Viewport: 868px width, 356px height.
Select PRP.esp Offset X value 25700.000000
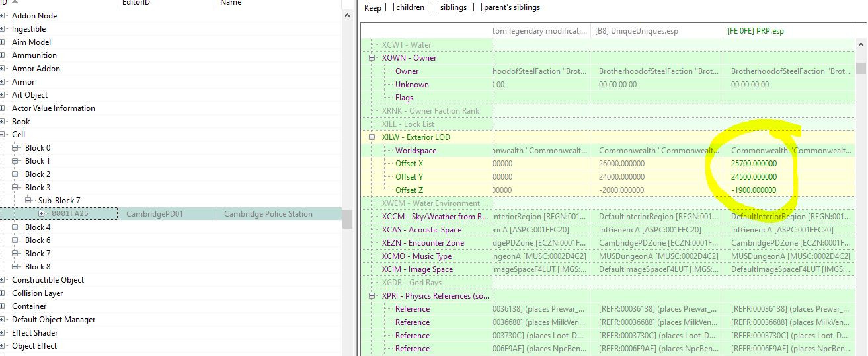[x=754, y=164]
